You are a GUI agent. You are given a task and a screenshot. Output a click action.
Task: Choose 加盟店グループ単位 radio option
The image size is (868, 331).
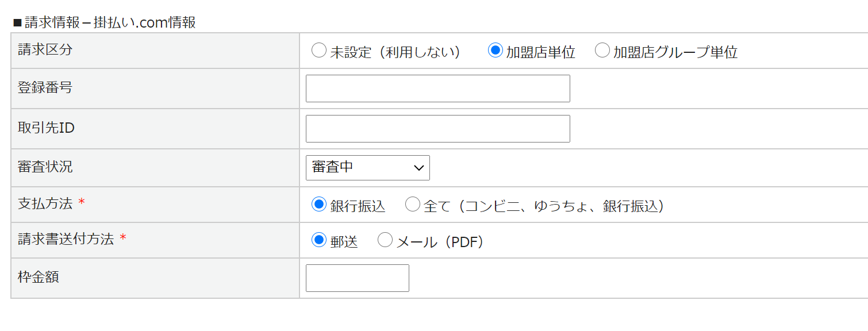point(602,51)
